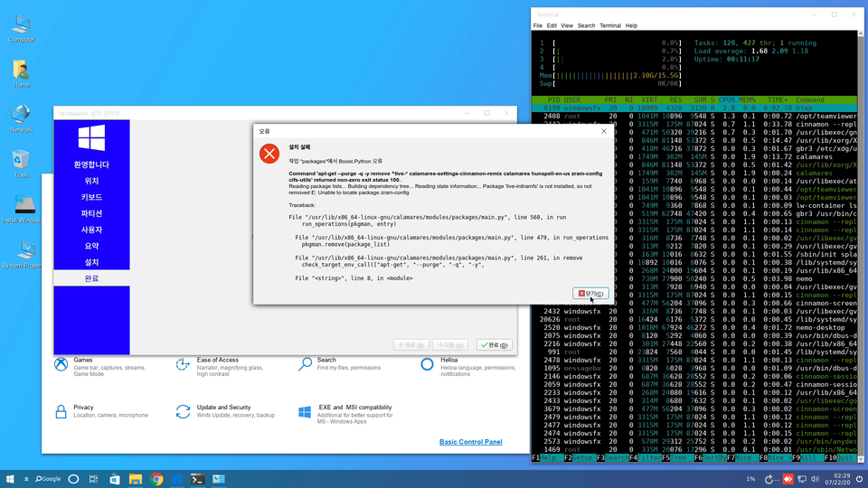The image size is (868, 488).
Task: Open the Store icon on the taskbar
Action: 115,479
